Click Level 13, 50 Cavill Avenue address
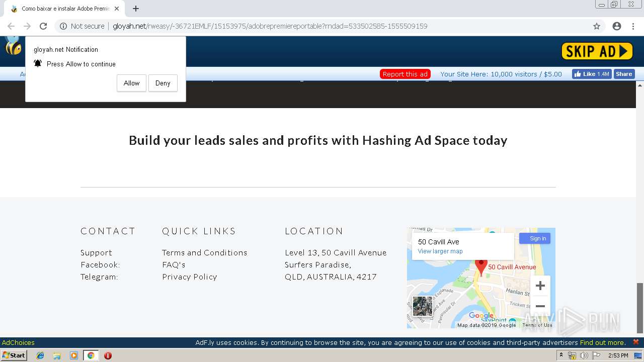This screenshot has height=362, width=644. (x=336, y=252)
